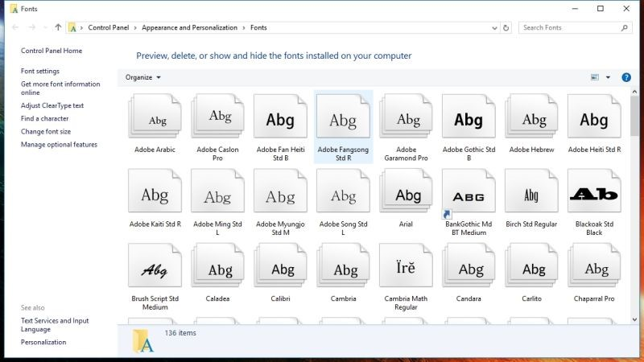Click Control Panel in the breadcrumb
The height and width of the screenshot is (362, 644).
109,27
